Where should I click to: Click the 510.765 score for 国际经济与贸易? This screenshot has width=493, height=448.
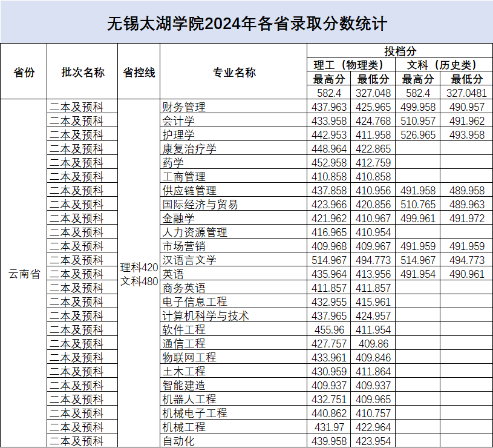click(418, 205)
